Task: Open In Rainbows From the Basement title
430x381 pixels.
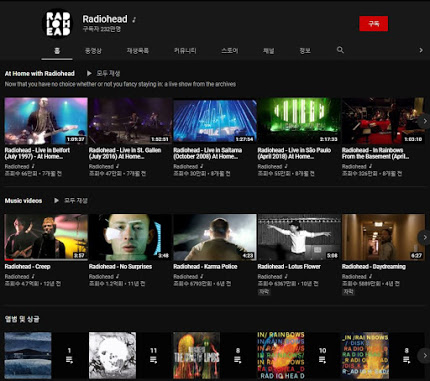Action: pos(375,153)
